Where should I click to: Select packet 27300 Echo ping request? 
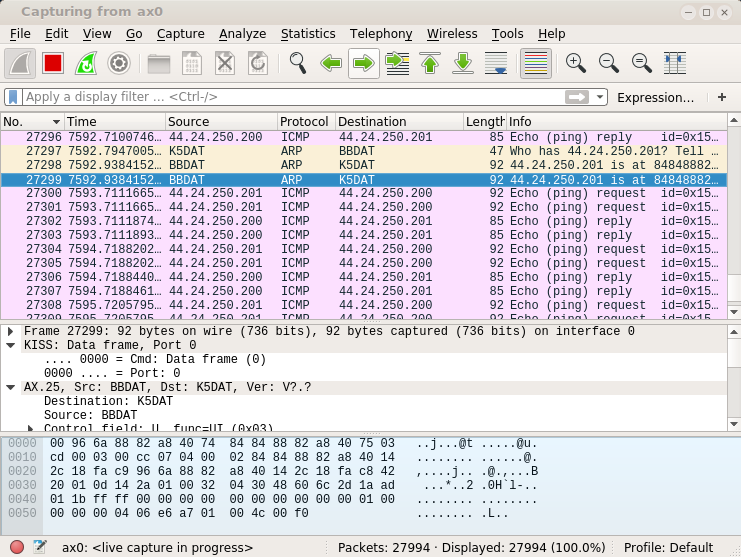pos(363,193)
